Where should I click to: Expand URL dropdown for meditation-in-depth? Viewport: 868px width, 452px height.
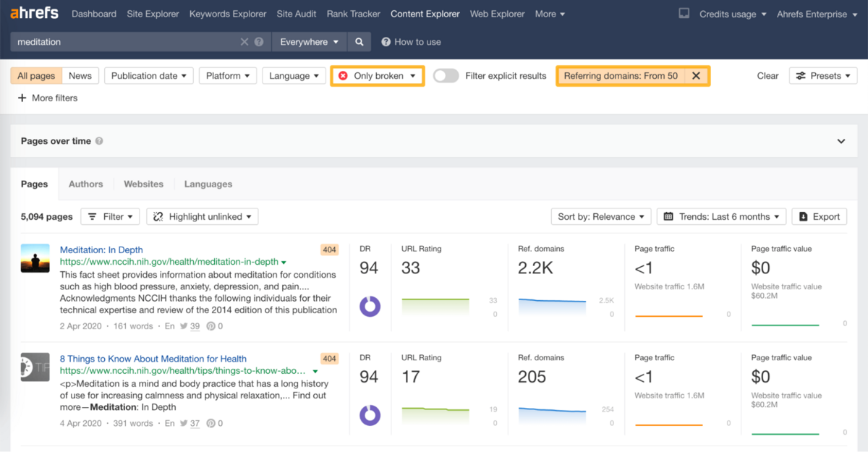[x=284, y=263]
